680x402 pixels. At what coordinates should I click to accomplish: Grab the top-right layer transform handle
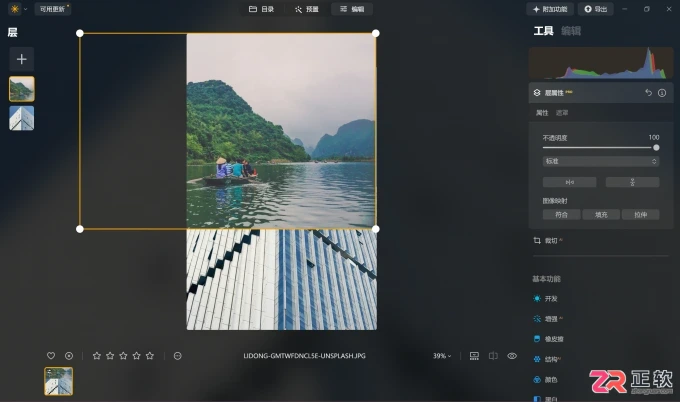[376, 33]
